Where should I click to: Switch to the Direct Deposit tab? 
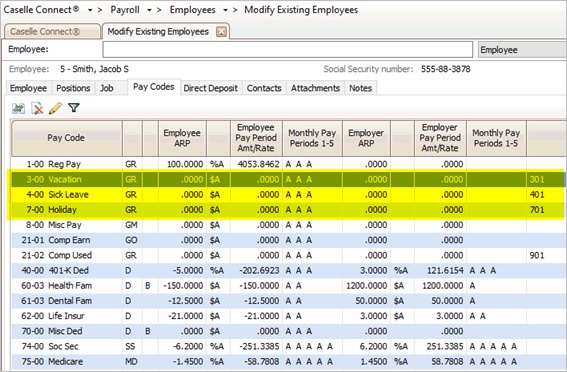pos(210,88)
